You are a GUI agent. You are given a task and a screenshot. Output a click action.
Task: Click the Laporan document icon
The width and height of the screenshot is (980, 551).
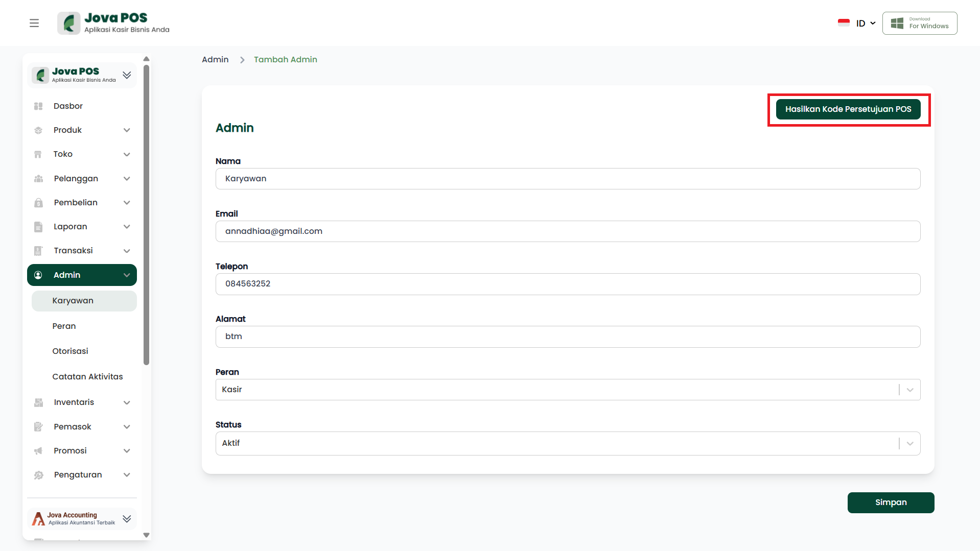click(38, 227)
